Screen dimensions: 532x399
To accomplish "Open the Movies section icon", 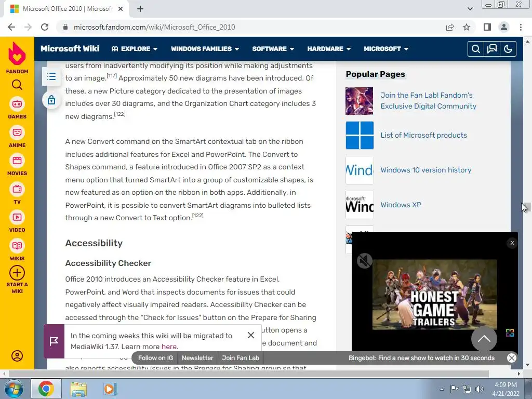I will point(17,161).
